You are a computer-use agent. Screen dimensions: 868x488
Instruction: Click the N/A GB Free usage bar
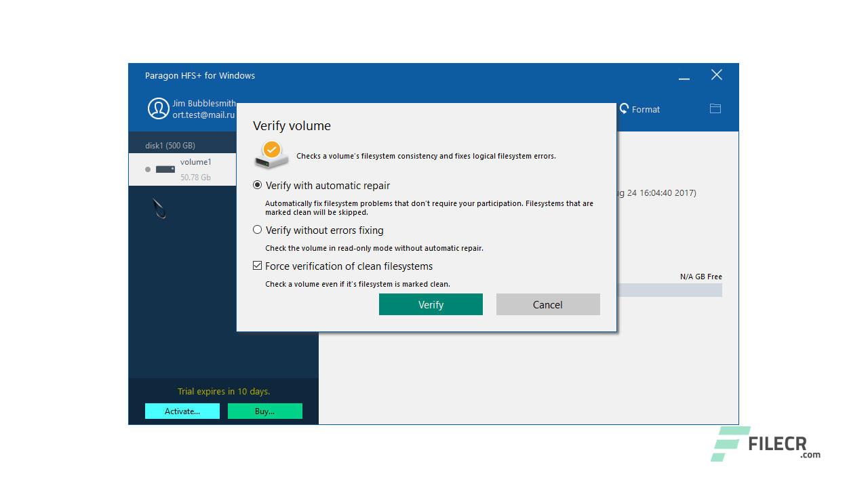[x=669, y=290]
